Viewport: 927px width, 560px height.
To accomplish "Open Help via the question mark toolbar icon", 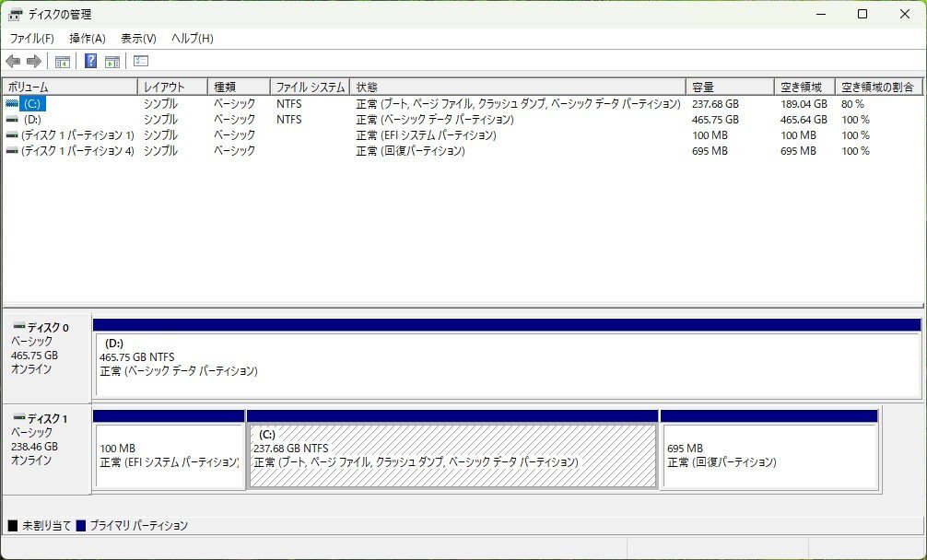I will 89,62.
